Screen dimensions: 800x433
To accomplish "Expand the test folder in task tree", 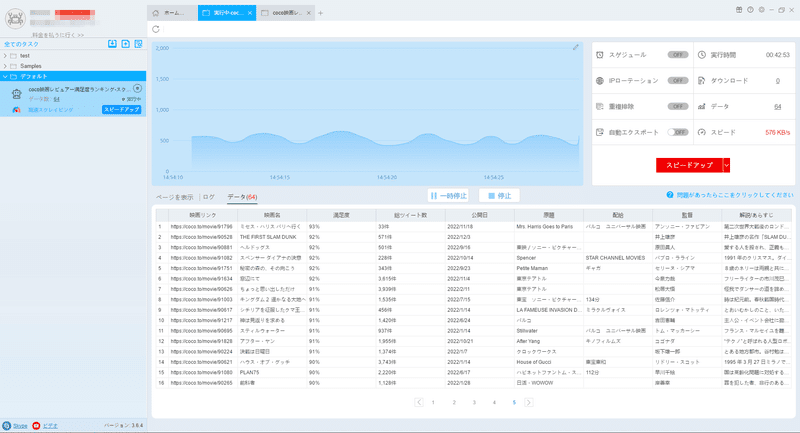I will pos(5,56).
